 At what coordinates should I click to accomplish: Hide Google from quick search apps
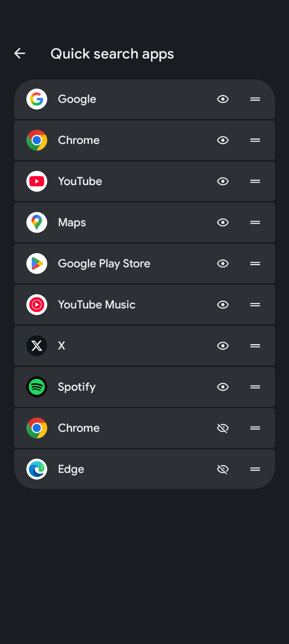coord(223,99)
